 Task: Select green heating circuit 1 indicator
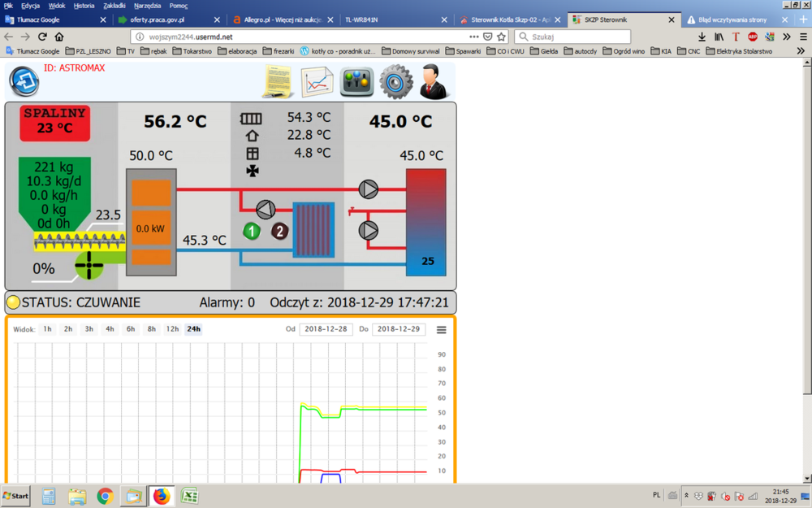253,232
